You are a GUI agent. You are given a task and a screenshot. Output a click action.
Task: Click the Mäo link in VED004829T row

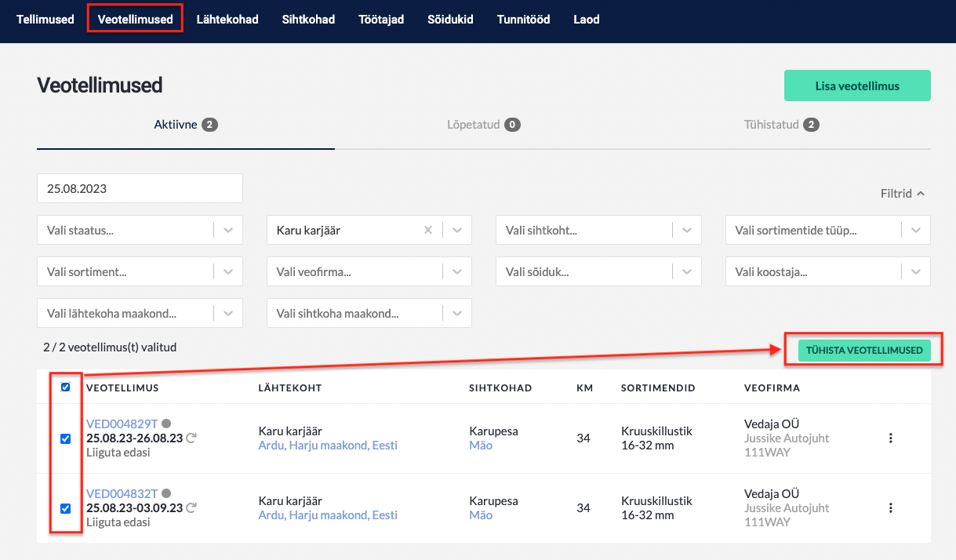click(x=481, y=445)
